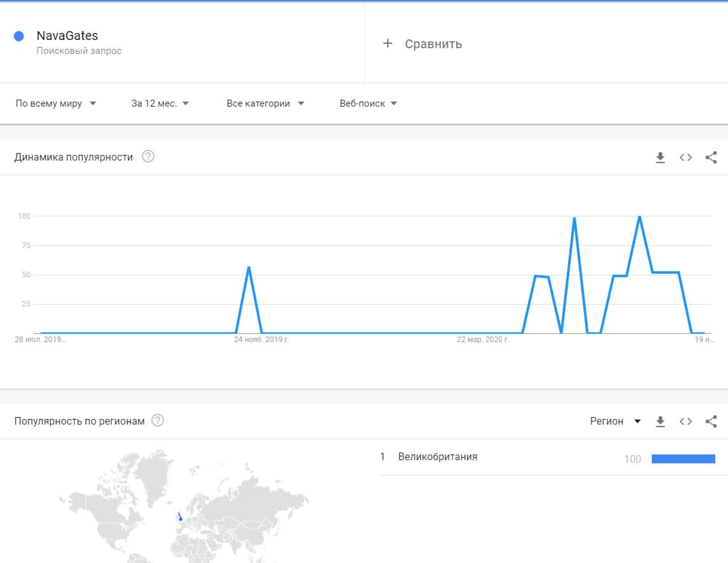The image size is (728, 563).
Task: Click the Сравнить compare button
Action: point(433,44)
